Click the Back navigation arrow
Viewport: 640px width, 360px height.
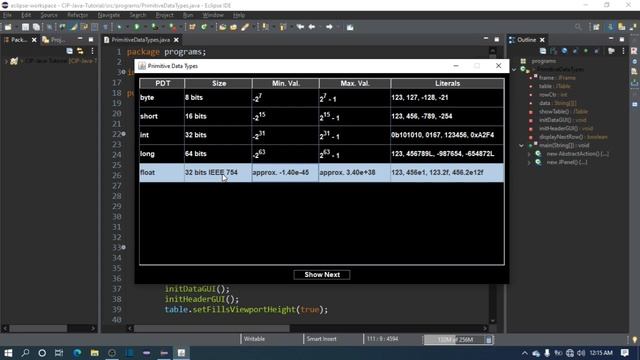(312, 27)
